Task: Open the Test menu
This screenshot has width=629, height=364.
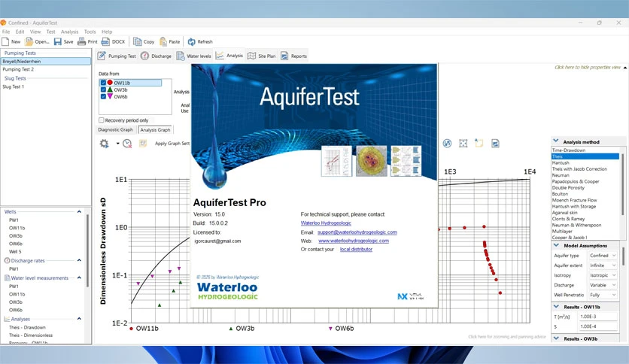Action: pos(50,32)
